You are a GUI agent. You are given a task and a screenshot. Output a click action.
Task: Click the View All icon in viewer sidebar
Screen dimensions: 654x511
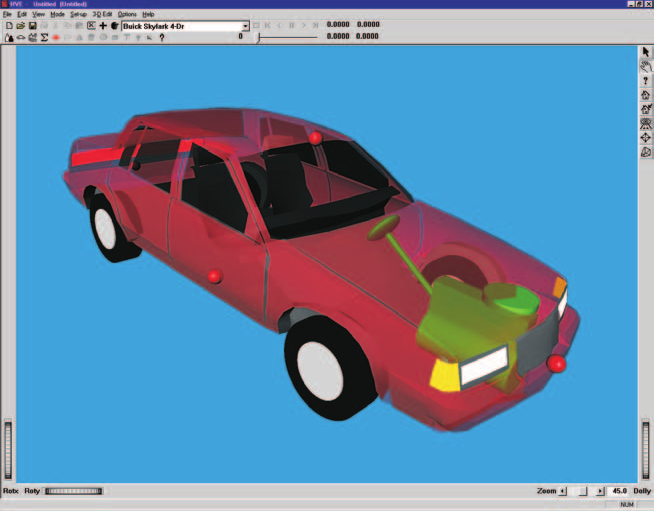pyautogui.click(x=646, y=123)
